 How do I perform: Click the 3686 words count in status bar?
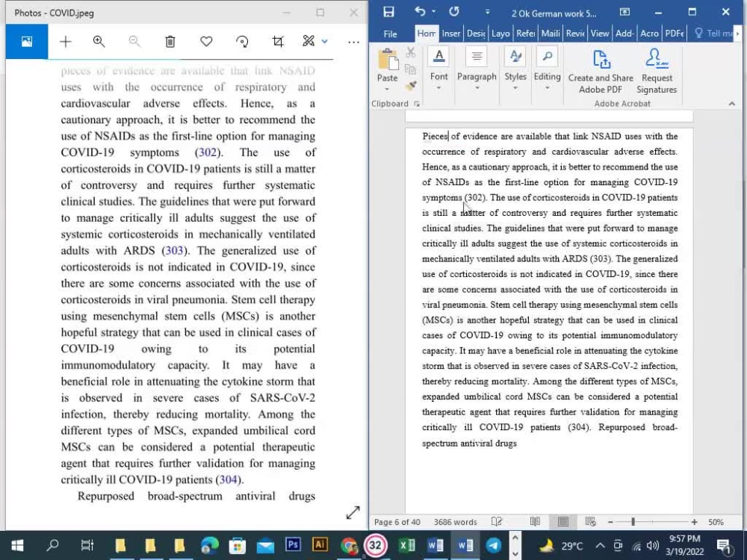(455, 522)
